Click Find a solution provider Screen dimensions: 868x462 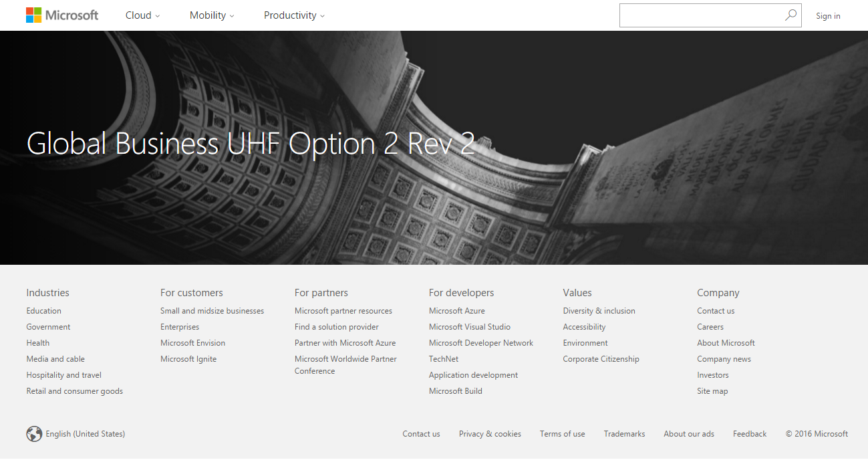(337, 327)
